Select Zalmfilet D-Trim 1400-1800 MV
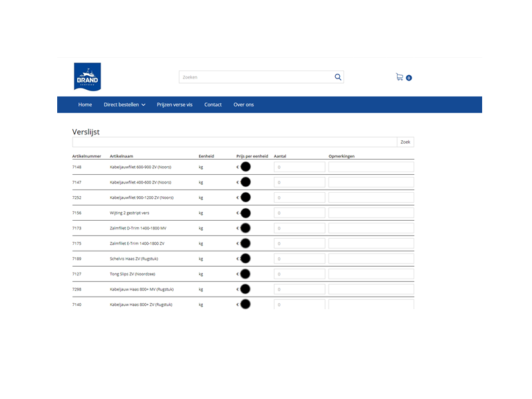Screen dimensions: 532x399 [x=138, y=228]
